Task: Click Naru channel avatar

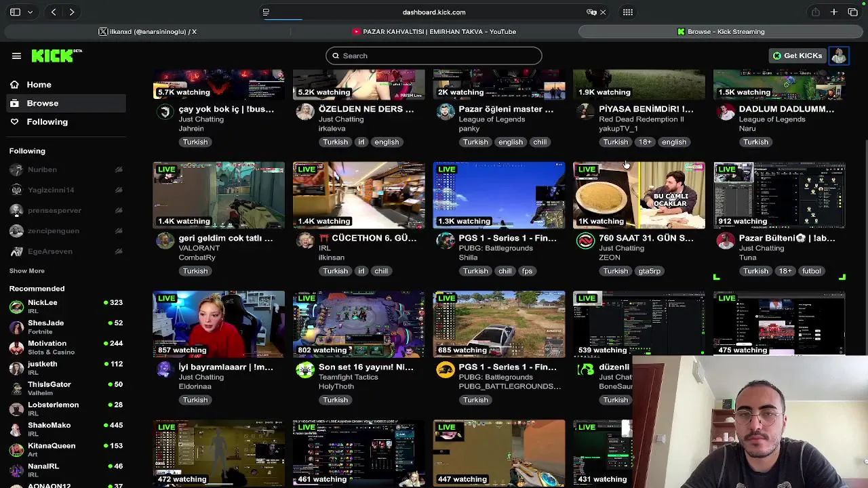Action: click(x=726, y=112)
